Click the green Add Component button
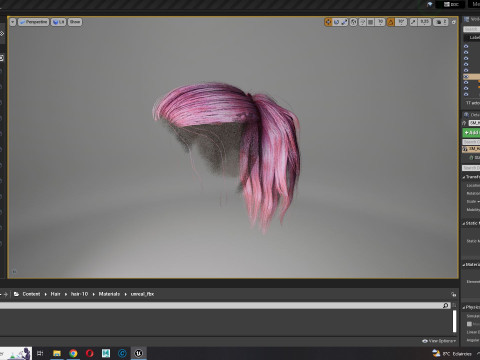Screen dimensions: 480x360 471,133
